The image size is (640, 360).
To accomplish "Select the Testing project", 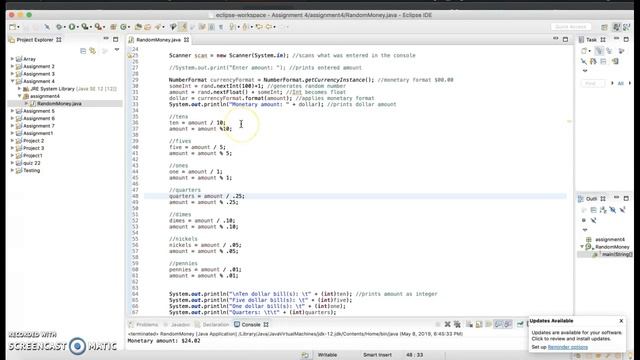I will [x=31, y=171].
